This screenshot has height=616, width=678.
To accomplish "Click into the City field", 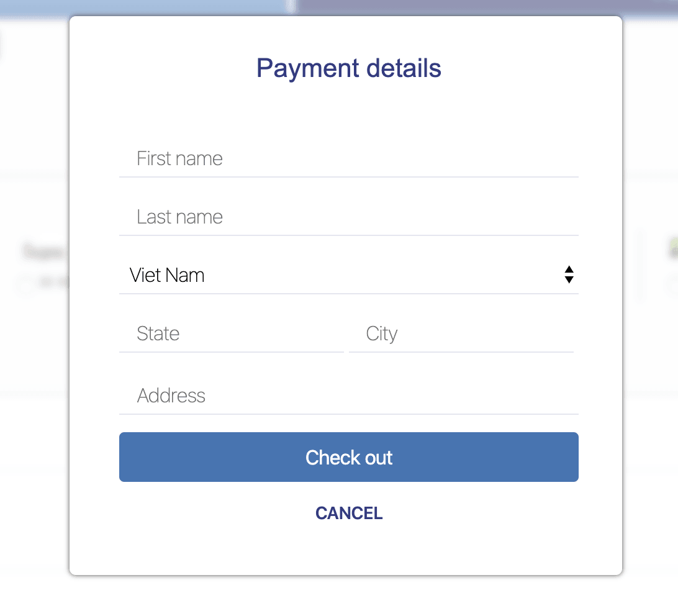I will pyautogui.click(x=461, y=333).
